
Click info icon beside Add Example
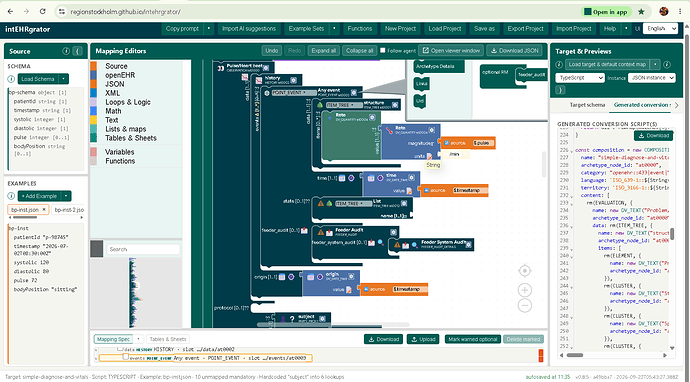11,196
